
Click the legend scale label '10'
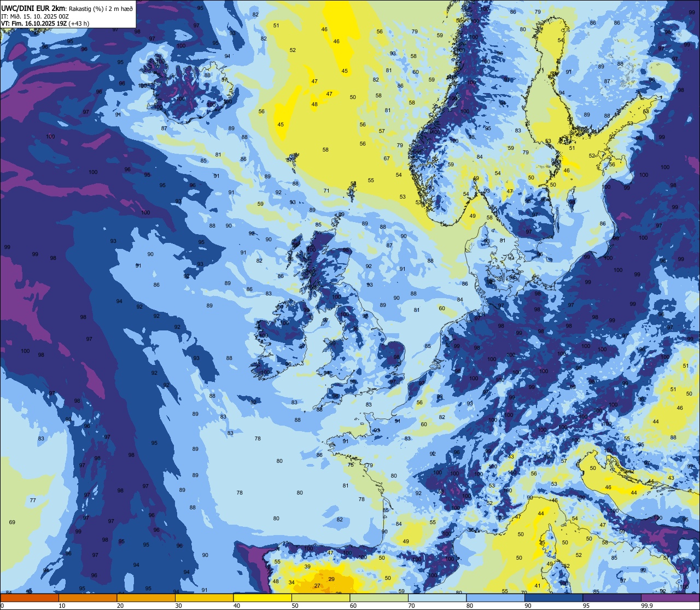click(62, 606)
